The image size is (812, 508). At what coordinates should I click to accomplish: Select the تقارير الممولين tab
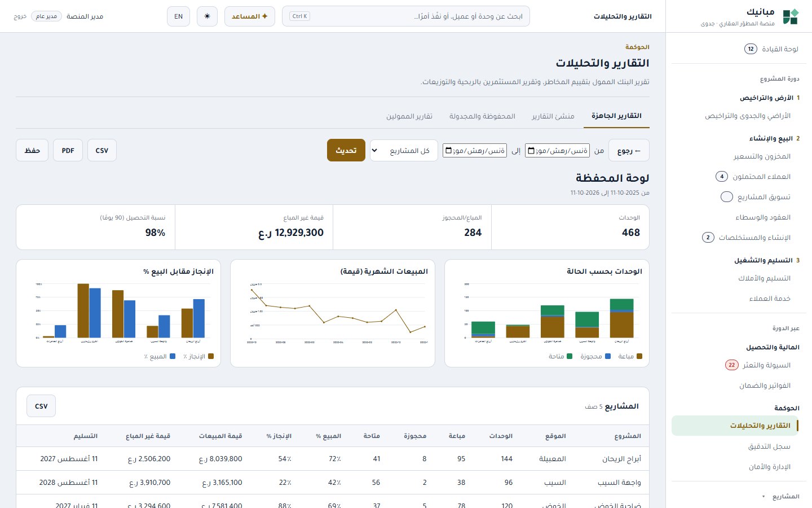(x=409, y=116)
